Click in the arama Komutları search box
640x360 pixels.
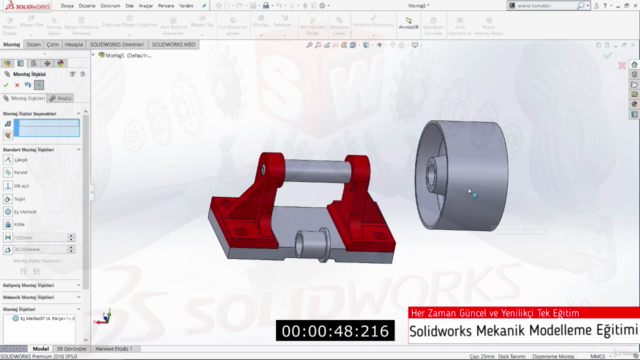click(x=545, y=6)
